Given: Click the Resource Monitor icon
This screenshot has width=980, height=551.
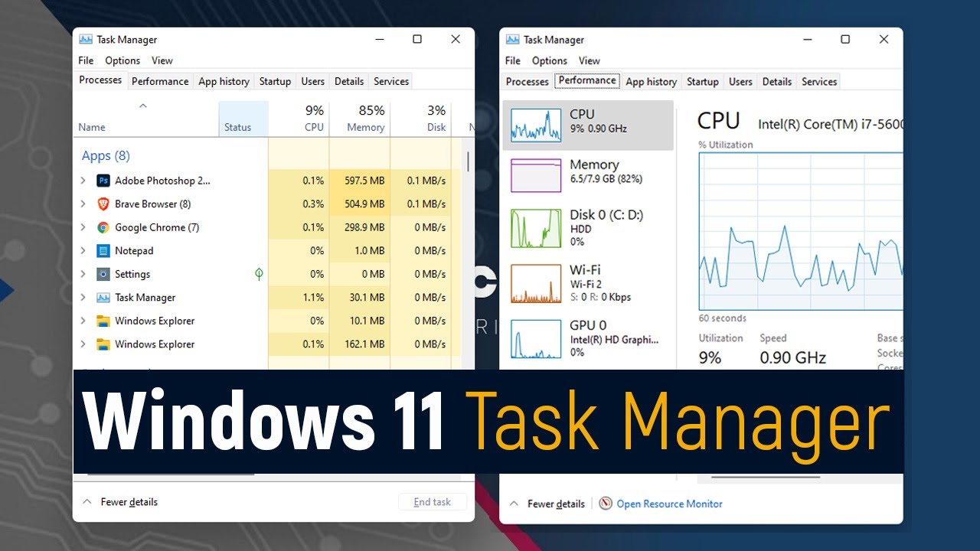Looking at the screenshot, I should pyautogui.click(x=606, y=504).
